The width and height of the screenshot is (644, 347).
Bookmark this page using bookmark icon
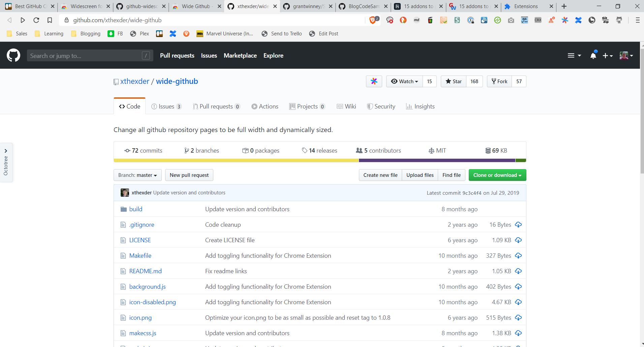click(x=50, y=20)
